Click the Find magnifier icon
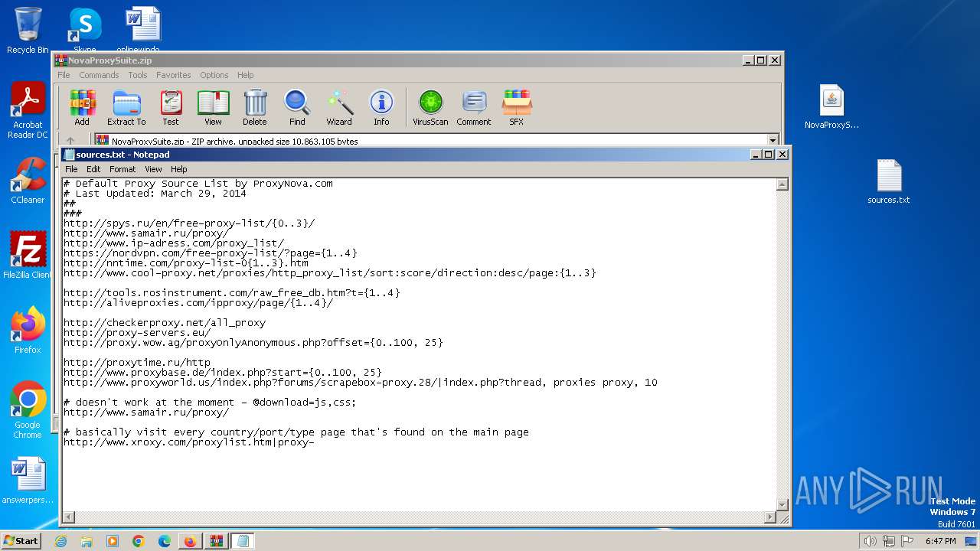 pyautogui.click(x=297, y=107)
